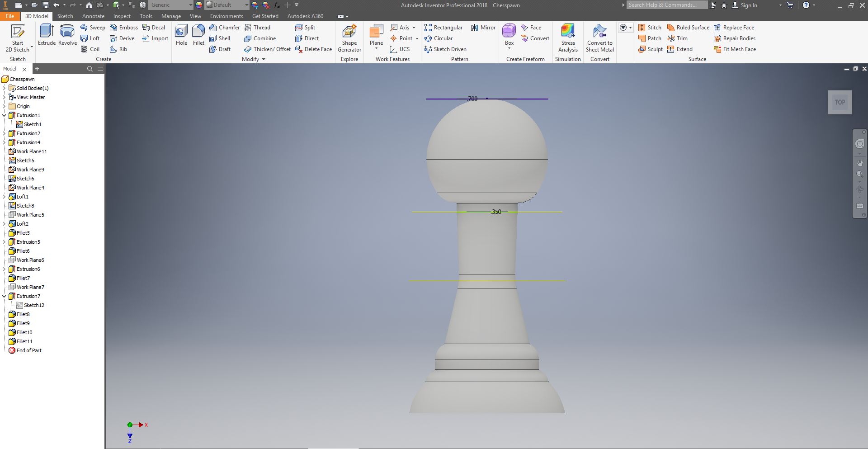This screenshot has width=868, height=449.
Task: Select the Coil tool
Action: pyautogui.click(x=90, y=49)
